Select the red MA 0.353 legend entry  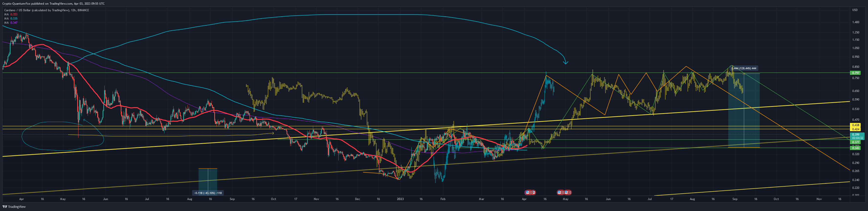pos(11,14)
